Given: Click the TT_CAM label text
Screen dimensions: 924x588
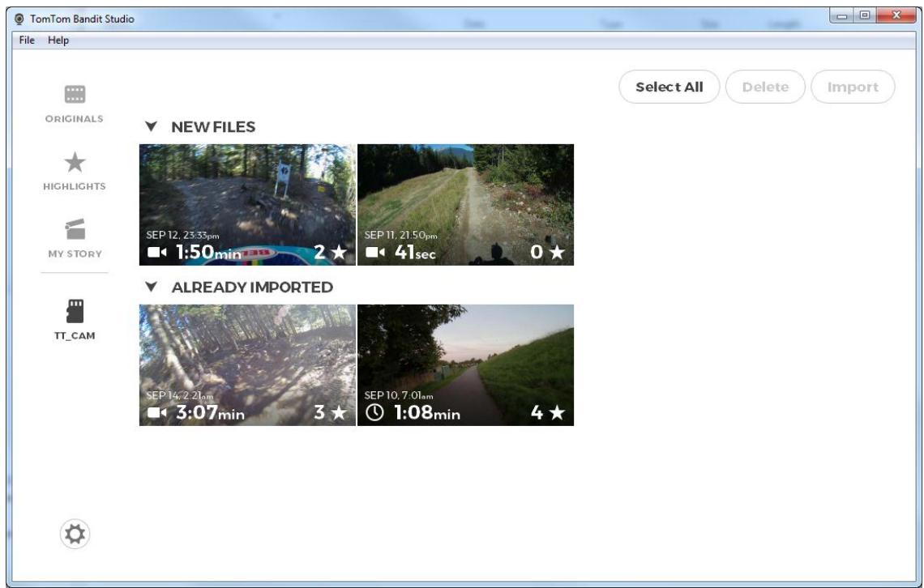Looking at the screenshot, I should pyautogui.click(x=75, y=335).
